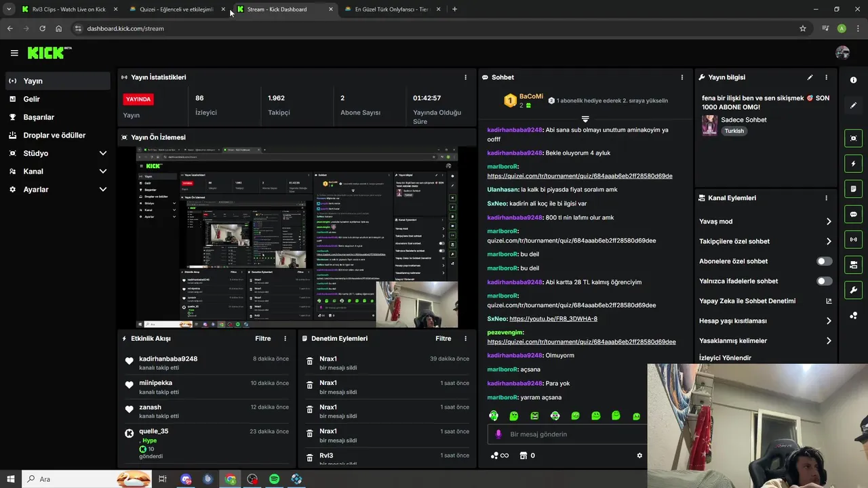
Task: Edit stream info with pencil in Yayın bilgisi
Action: [810, 77]
